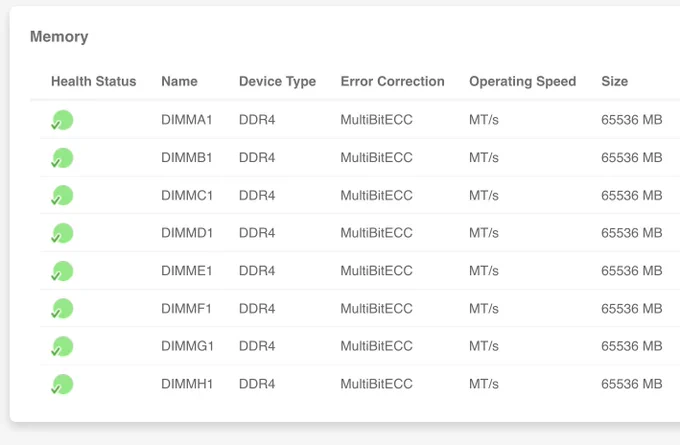Select the DIMMF1 health status icon
This screenshot has height=445, width=680.
pyautogui.click(x=62, y=309)
